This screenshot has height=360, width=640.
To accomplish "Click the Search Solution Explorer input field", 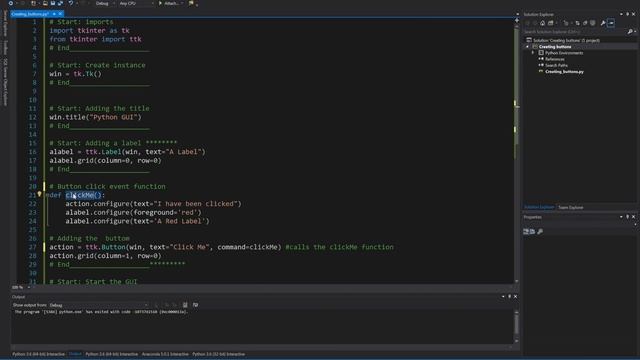I will click(575, 31).
